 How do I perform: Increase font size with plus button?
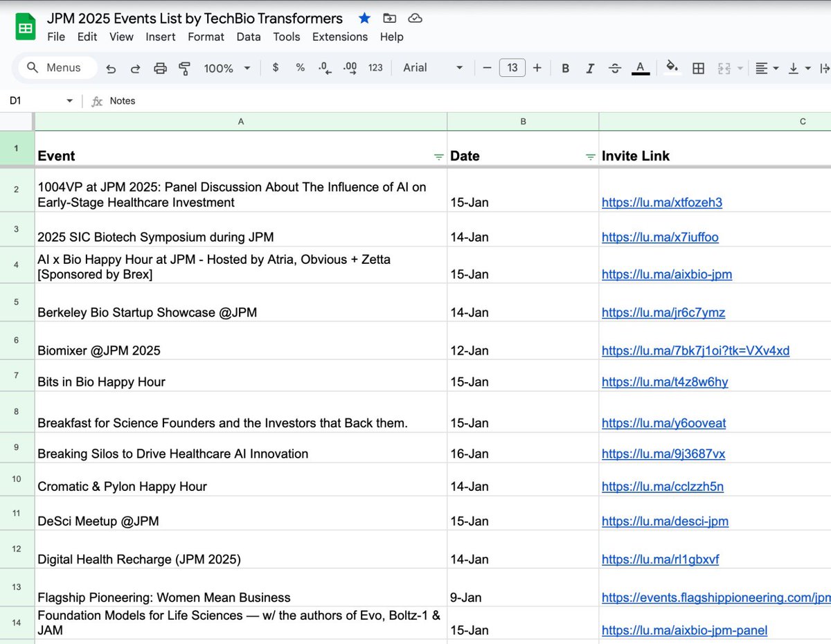[x=537, y=68]
